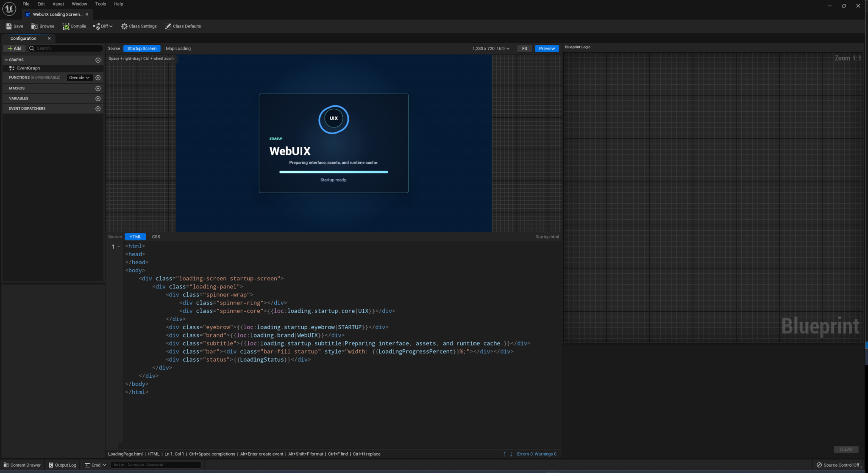Add a new macro with plus icon
868x473 pixels.
(98, 89)
